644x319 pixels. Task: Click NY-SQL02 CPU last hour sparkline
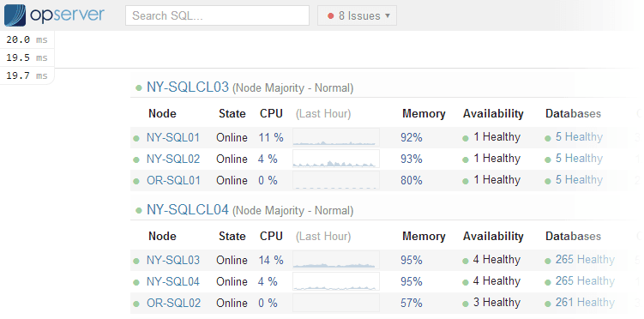tap(336, 159)
